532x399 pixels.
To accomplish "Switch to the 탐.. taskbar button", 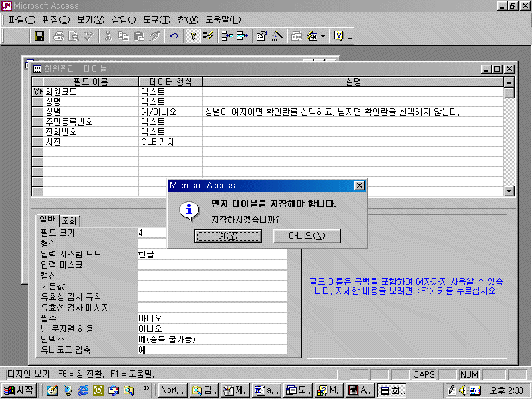I will 204,390.
